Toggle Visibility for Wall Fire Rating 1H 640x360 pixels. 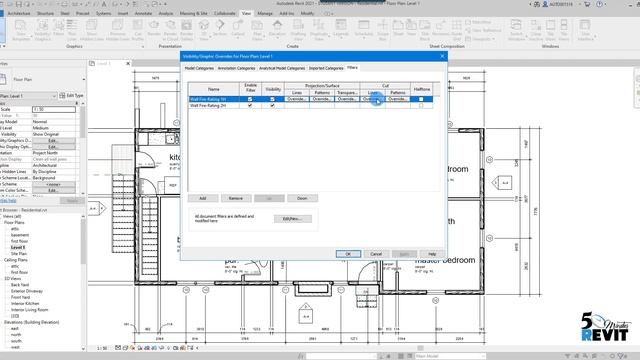(x=272, y=99)
